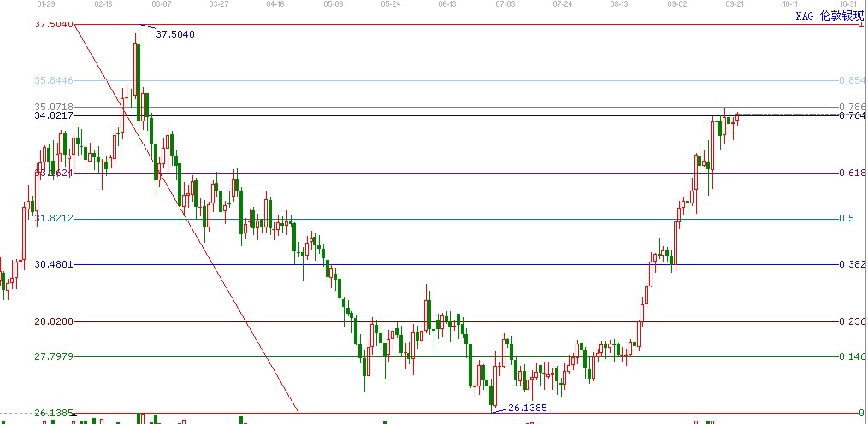868x424 pixels.
Task: Click the 03-07 date on the time axis
Action: [x=161, y=4]
